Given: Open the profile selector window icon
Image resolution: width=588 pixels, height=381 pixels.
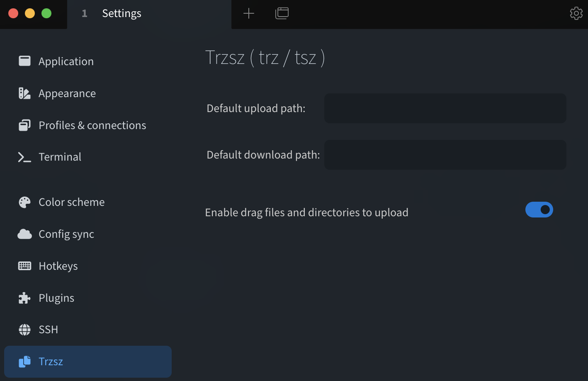Looking at the screenshot, I should (282, 13).
